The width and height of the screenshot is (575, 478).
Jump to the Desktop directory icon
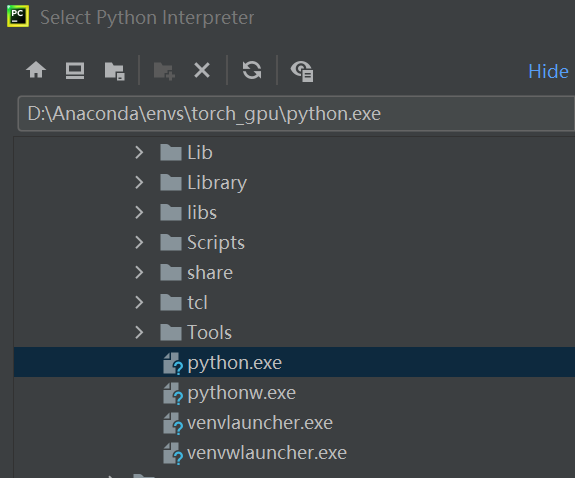[75, 70]
